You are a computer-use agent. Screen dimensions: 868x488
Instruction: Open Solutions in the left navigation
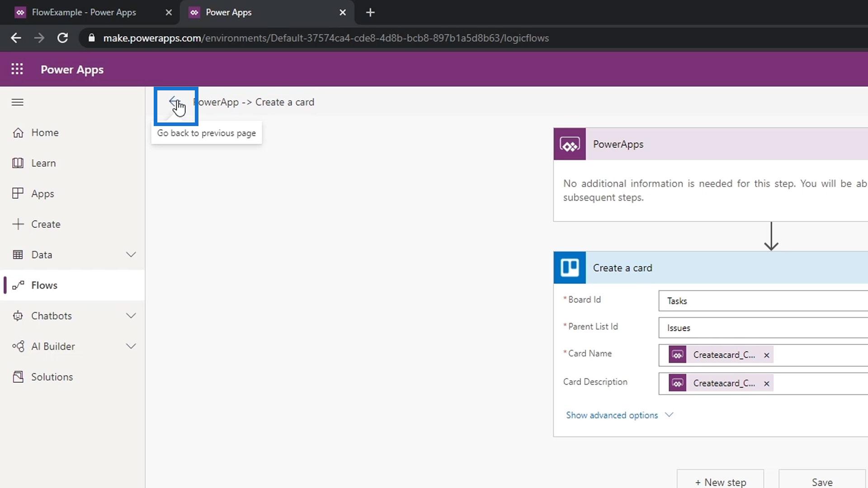(x=52, y=377)
